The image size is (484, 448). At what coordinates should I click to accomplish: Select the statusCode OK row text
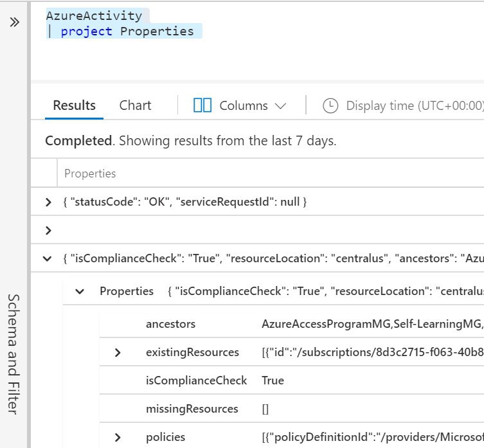tap(185, 202)
